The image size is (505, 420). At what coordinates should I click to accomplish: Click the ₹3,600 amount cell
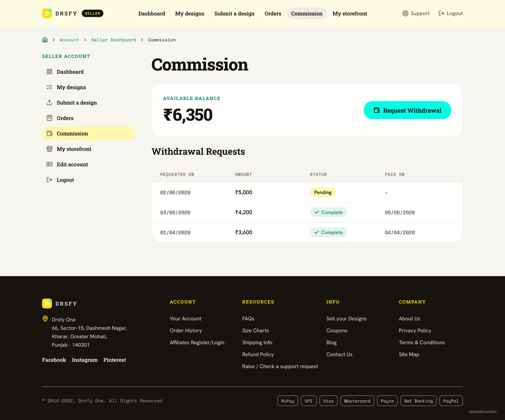point(244,232)
